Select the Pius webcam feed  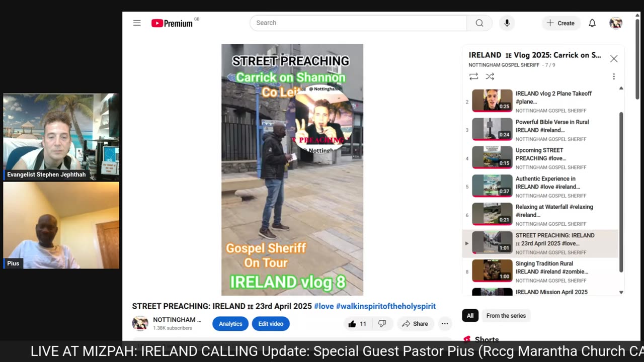pos(61,225)
